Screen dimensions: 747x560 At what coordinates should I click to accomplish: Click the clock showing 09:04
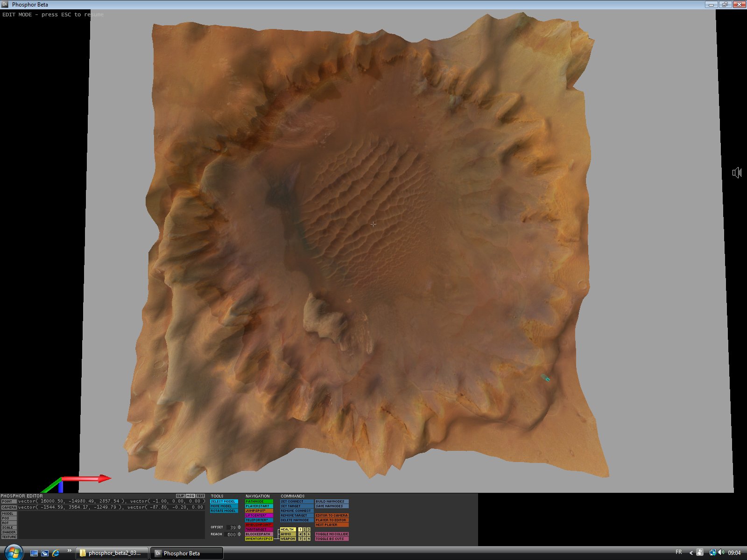pos(734,553)
